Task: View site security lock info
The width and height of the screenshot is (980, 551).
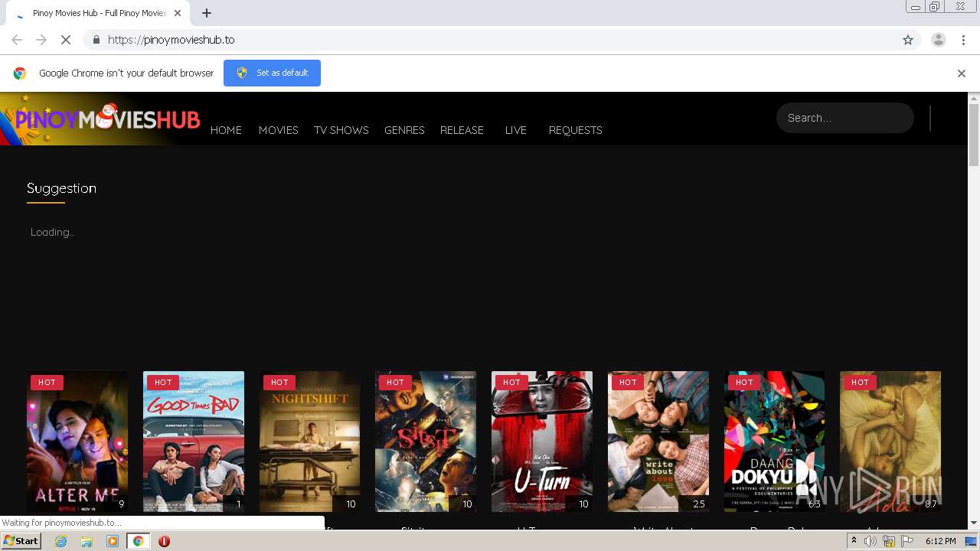Action: point(96,40)
